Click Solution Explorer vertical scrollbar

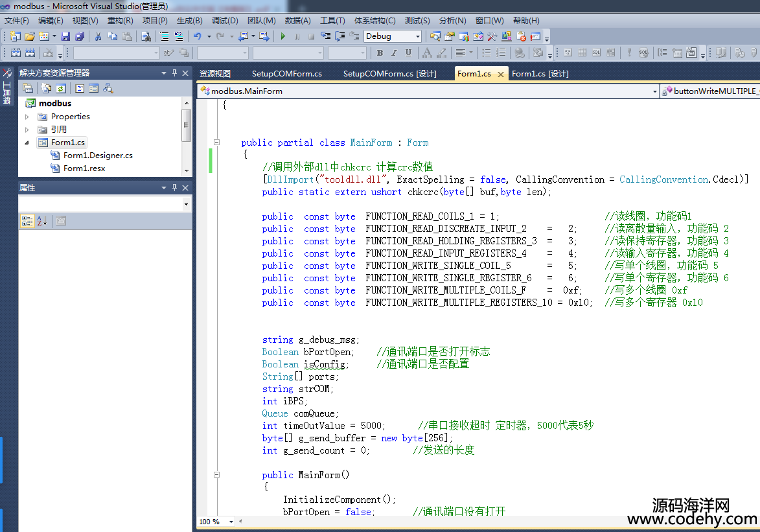tap(187, 124)
